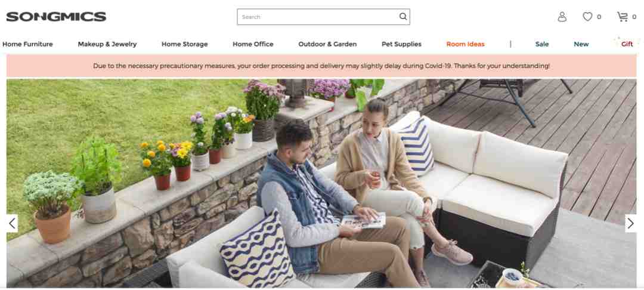Visit the New arrivals link
This screenshot has height=290, width=644.
point(581,44)
